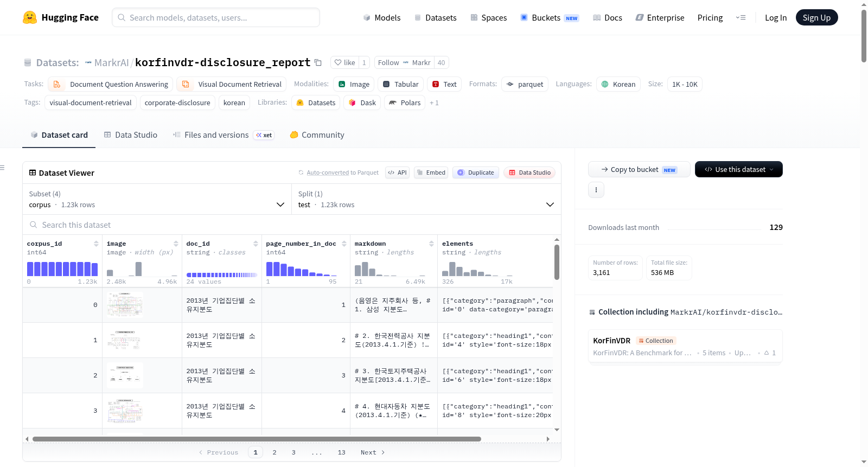Click the upvote icon on KorFinVDR collection
868x467 pixels.
click(x=767, y=353)
